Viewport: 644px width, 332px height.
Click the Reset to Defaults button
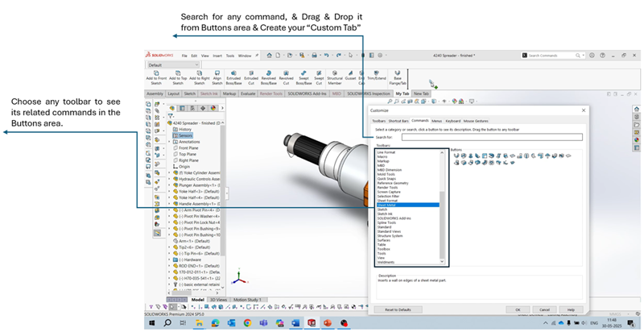click(398, 309)
